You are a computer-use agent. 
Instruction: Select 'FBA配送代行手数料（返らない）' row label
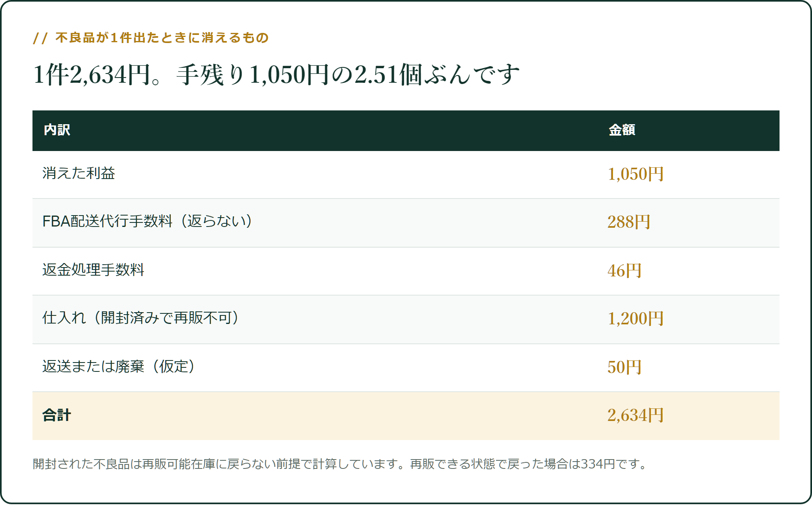[x=147, y=221]
